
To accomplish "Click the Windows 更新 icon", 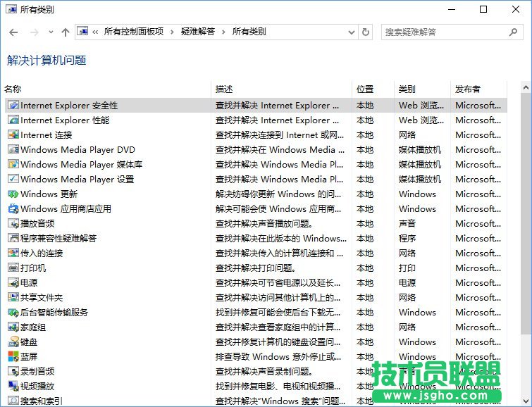I will [x=13, y=194].
